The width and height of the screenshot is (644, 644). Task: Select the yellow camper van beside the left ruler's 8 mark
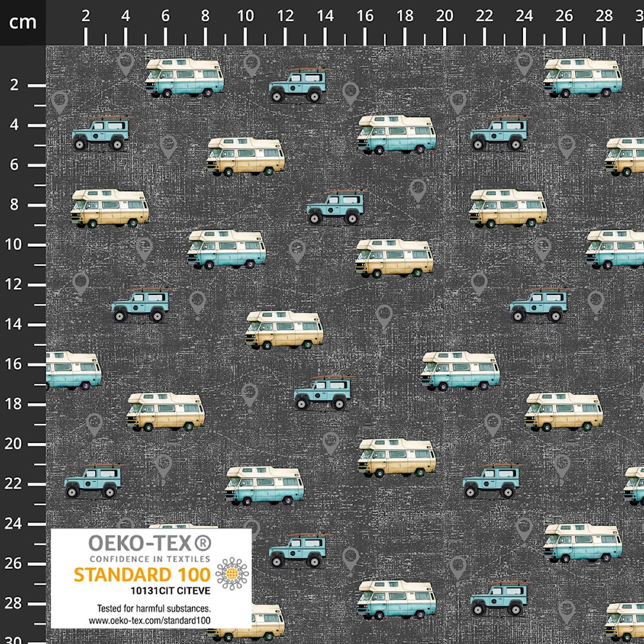click(109, 207)
